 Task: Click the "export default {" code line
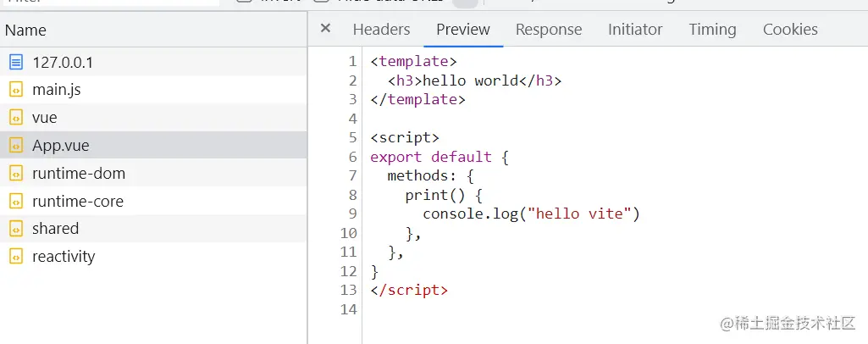(440, 157)
